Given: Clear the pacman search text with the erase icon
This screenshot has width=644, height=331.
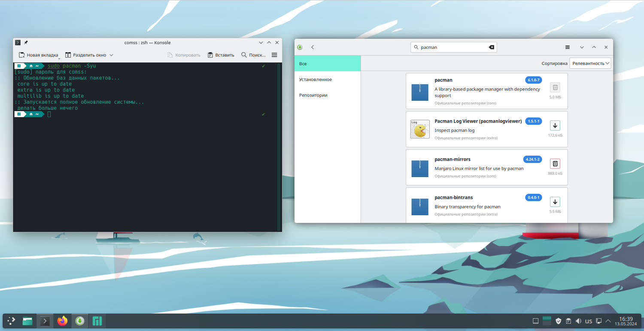Looking at the screenshot, I should [x=492, y=47].
